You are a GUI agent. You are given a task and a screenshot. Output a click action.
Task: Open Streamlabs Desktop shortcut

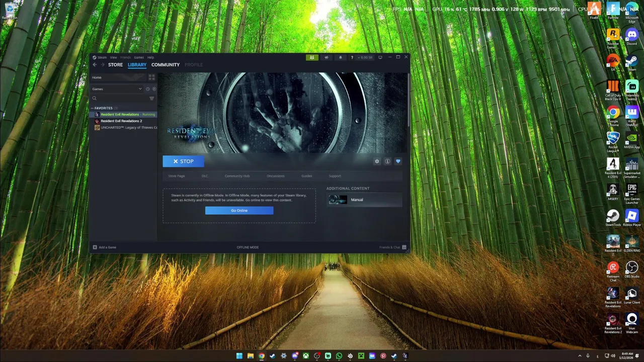631,91
